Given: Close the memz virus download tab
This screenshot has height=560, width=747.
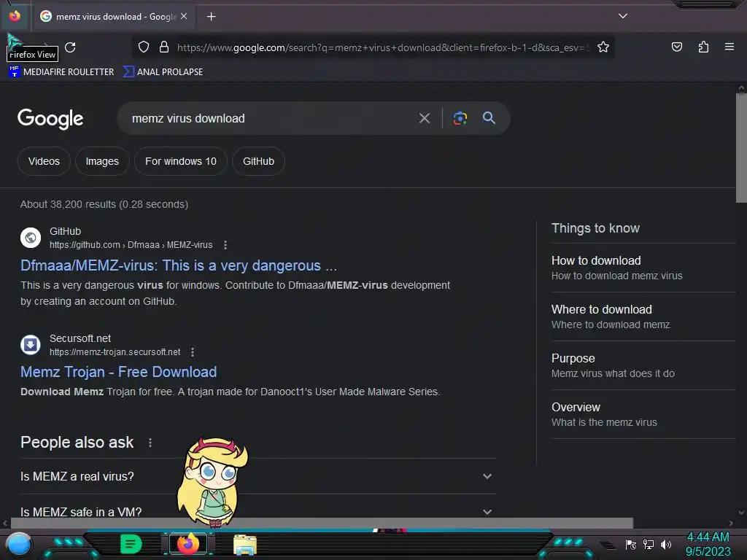Looking at the screenshot, I should coord(184,16).
